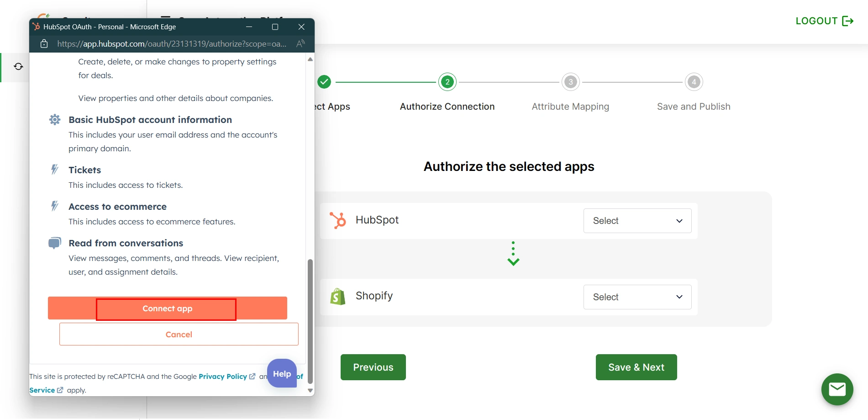Click the gear icon beside Basic HubSpot account information
Image resolution: width=868 pixels, height=420 pixels.
(x=54, y=119)
